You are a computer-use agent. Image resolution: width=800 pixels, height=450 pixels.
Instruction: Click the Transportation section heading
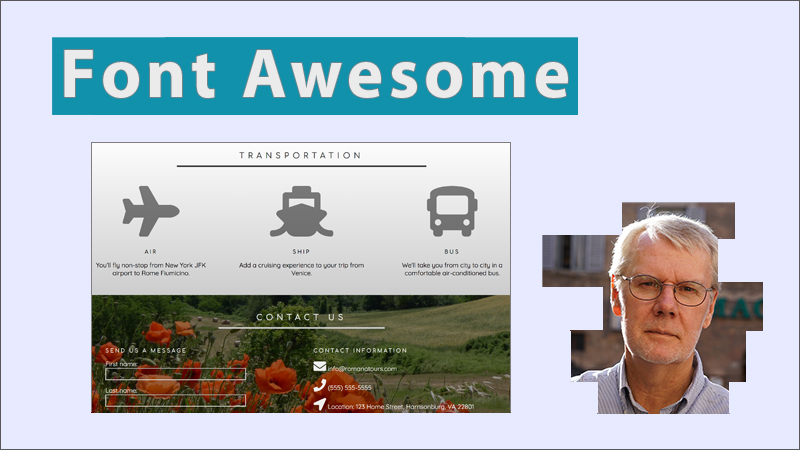click(x=300, y=156)
